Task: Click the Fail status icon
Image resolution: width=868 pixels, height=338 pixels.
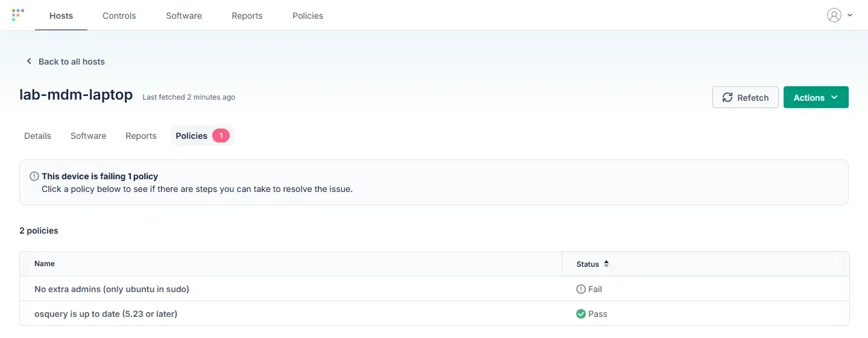Action: point(581,289)
